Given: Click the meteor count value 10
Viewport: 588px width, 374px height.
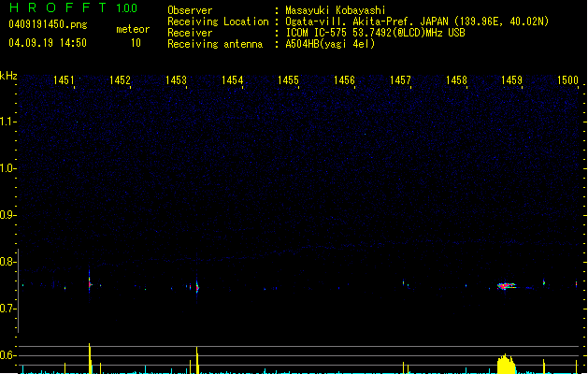Looking at the screenshot, I should [136, 43].
